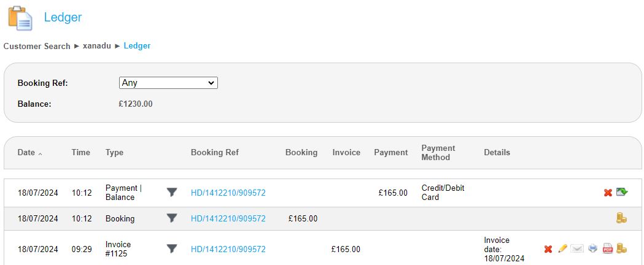The image size is (644, 265).
Task: Go to Customer Search breadcrumb
Action: click(x=37, y=46)
